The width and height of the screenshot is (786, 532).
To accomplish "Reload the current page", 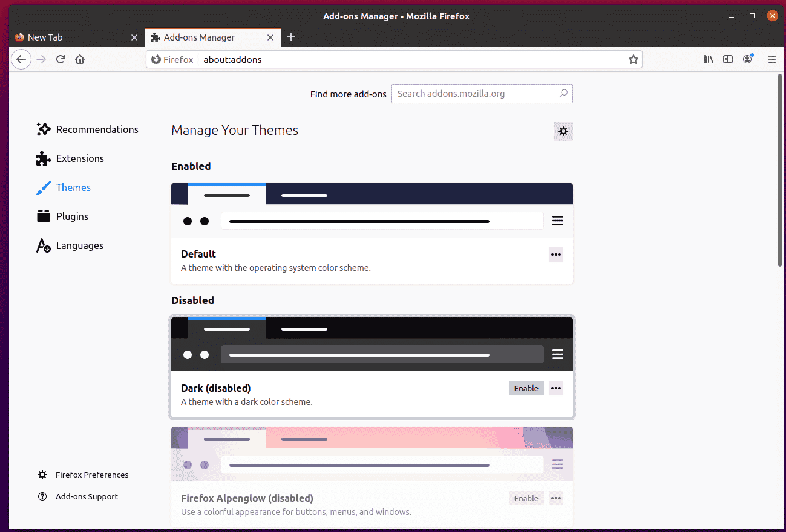I will (x=61, y=59).
